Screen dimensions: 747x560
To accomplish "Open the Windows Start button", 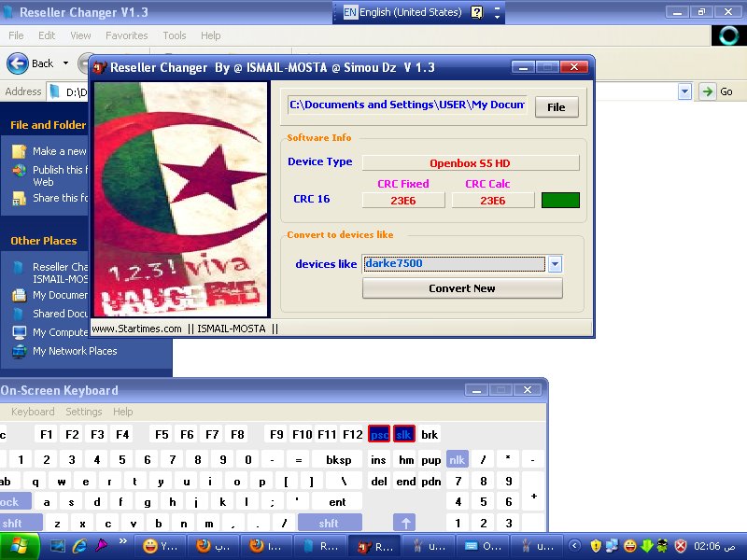I will point(20,546).
